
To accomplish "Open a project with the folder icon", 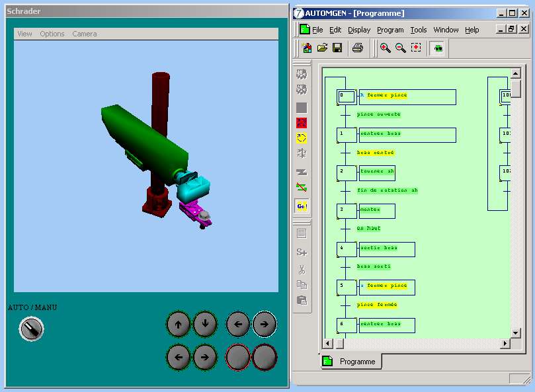I will pyautogui.click(x=322, y=48).
